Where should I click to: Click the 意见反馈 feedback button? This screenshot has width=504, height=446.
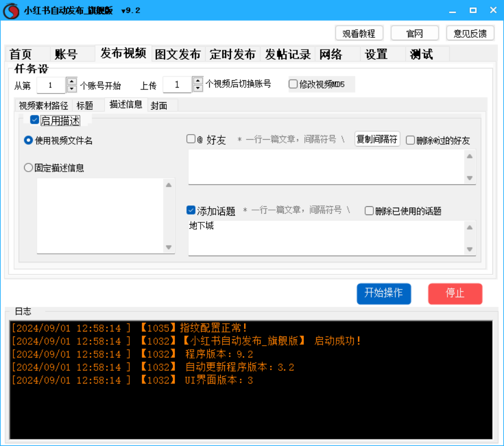tap(470, 33)
